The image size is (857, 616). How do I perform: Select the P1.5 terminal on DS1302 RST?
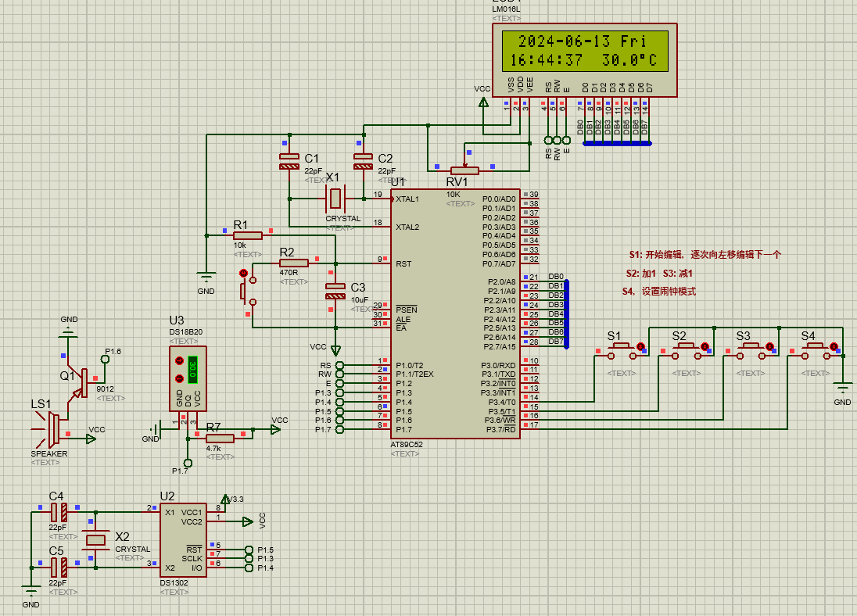click(249, 550)
